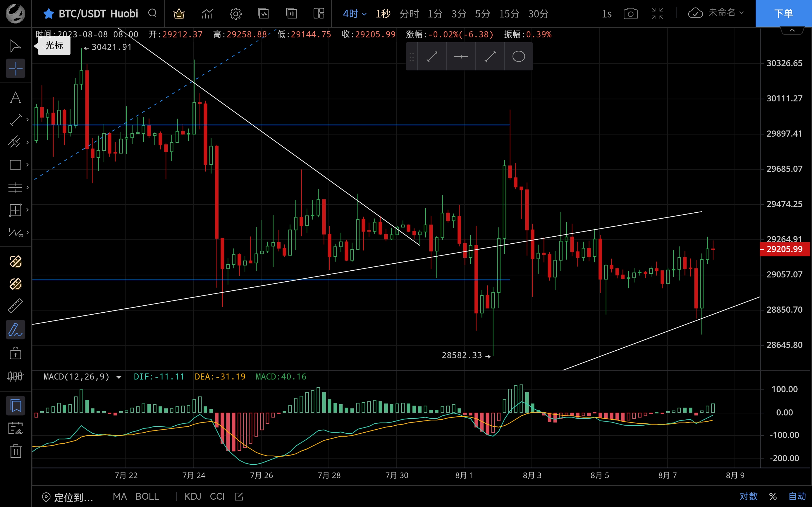Click the ruler measure tool

[16, 306]
